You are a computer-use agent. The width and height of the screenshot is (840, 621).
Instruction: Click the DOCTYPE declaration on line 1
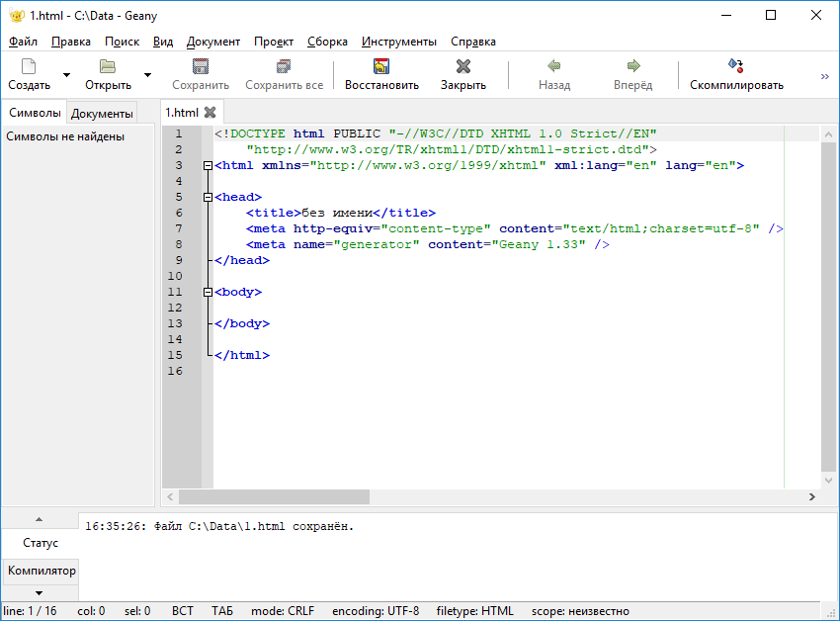coord(436,133)
